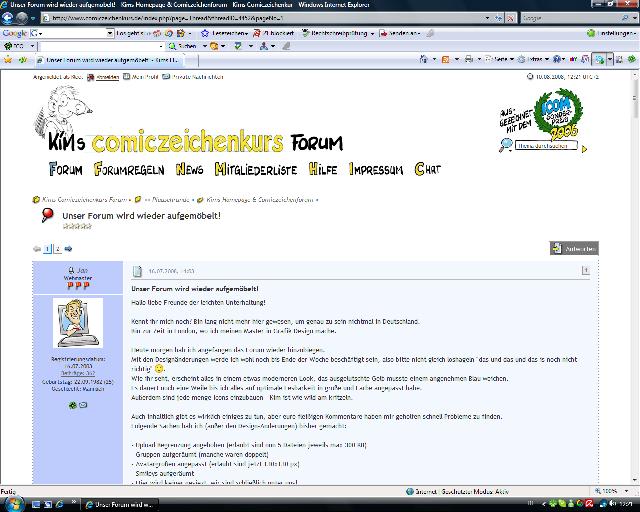Go to the Chat page
Screen dimensions: 640x512
[427, 169]
